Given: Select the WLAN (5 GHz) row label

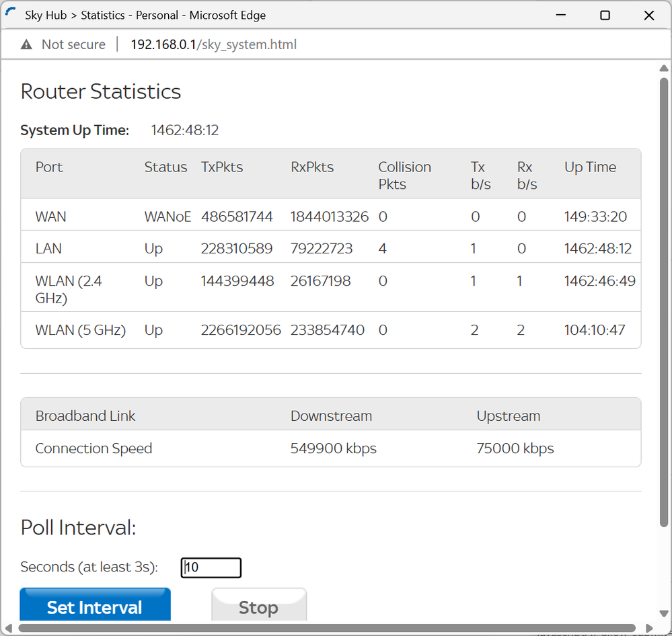Looking at the screenshot, I should [x=80, y=330].
